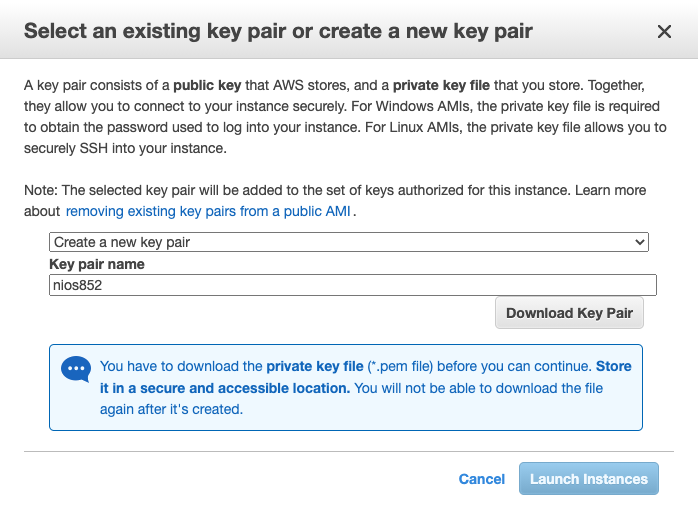Viewport: 698px width, 514px height.
Task: Click the Launch Instances button
Action: (588, 479)
